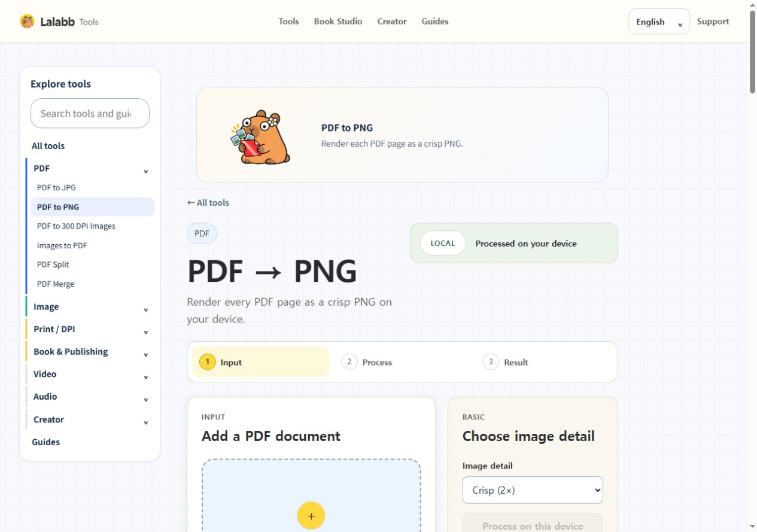Open PDF Split tool
Viewport: 757px width, 532px height.
coord(53,265)
